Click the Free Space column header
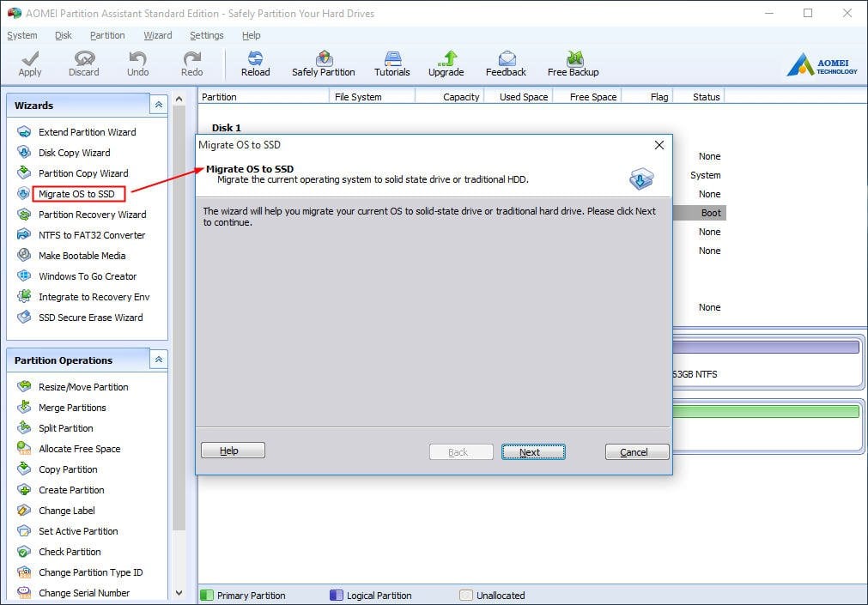This screenshot has height=605, width=868. pos(586,97)
